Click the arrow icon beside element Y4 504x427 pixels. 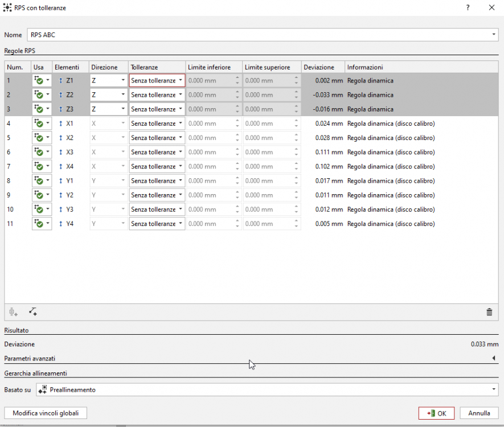(61, 224)
